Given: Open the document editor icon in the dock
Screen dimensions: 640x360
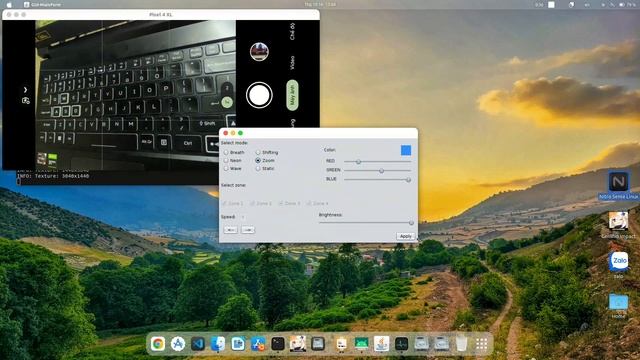Looking at the screenshot, I should click(238, 344).
